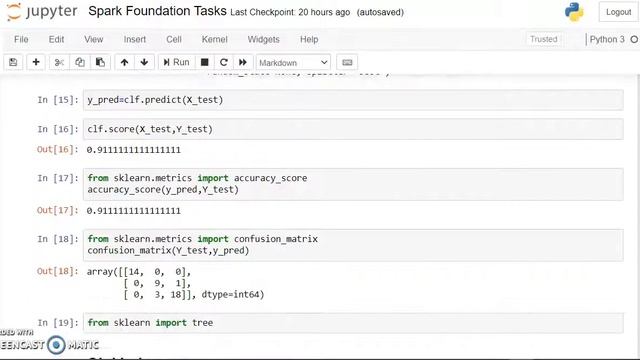Save and checkpoint the notebook
Viewport: 640px width, 360px height.
coord(13,62)
